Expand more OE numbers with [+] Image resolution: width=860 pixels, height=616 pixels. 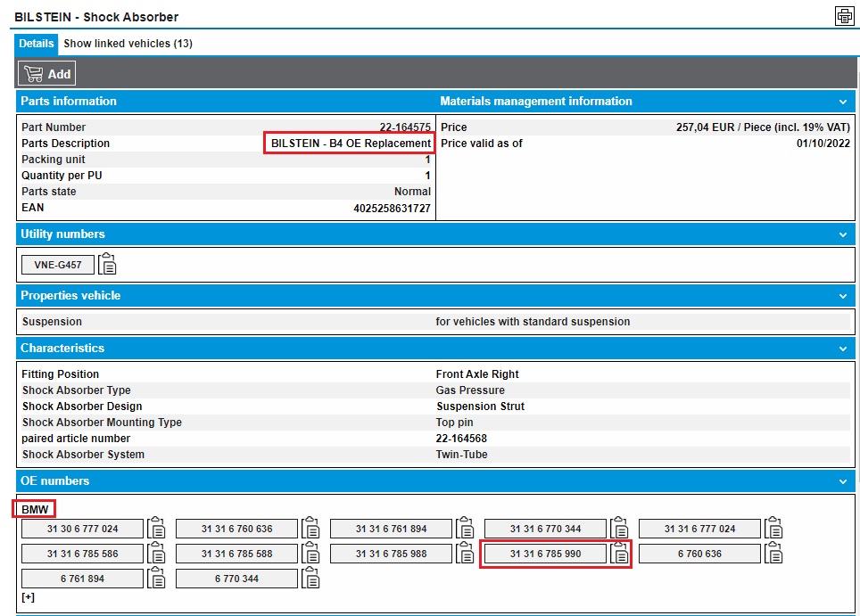coord(28,596)
